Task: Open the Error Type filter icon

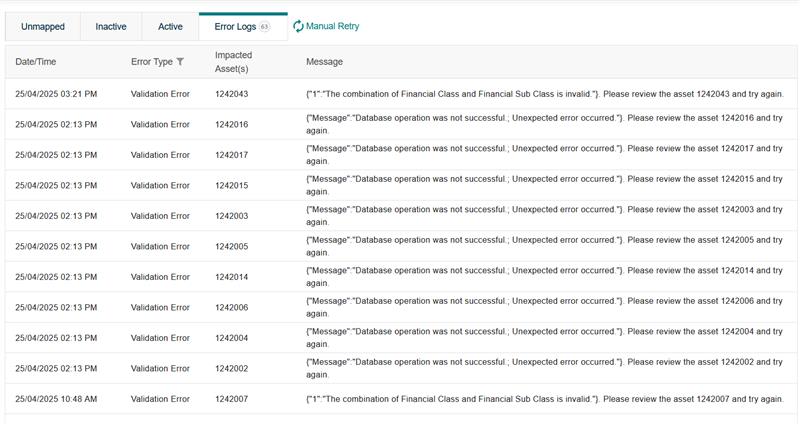Action: [180, 62]
